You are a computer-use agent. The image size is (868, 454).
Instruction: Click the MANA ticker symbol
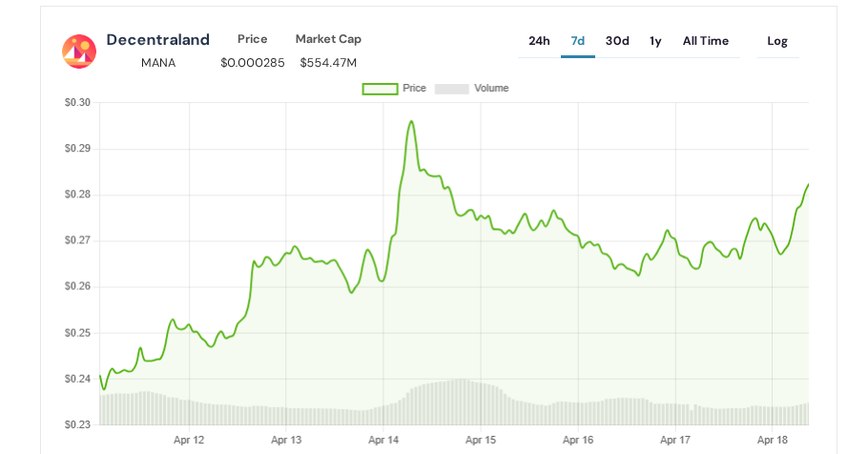[x=157, y=63]
